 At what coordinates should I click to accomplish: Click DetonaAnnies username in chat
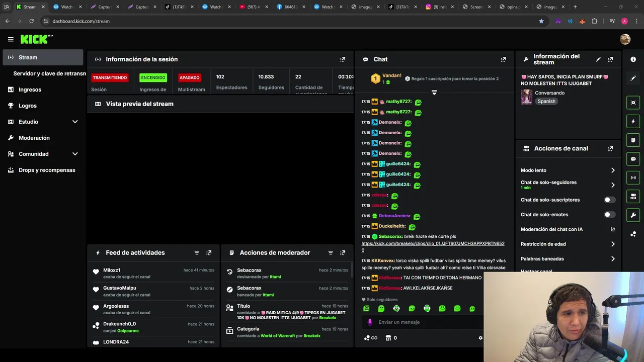tap(394, 216)
